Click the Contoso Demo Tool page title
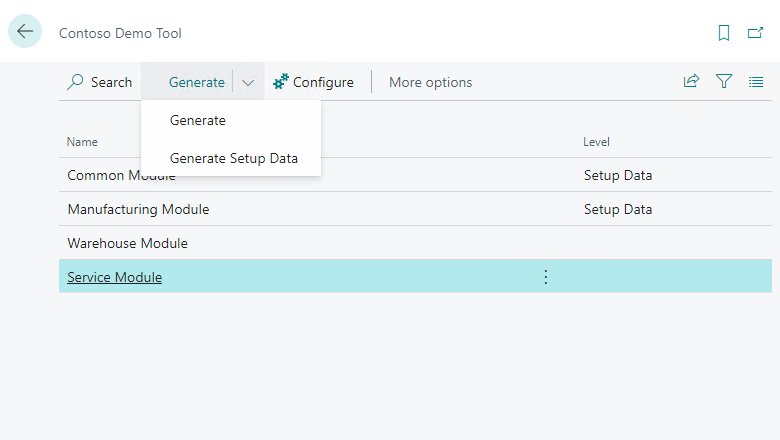The image size is (780, 440). point(120,33)
